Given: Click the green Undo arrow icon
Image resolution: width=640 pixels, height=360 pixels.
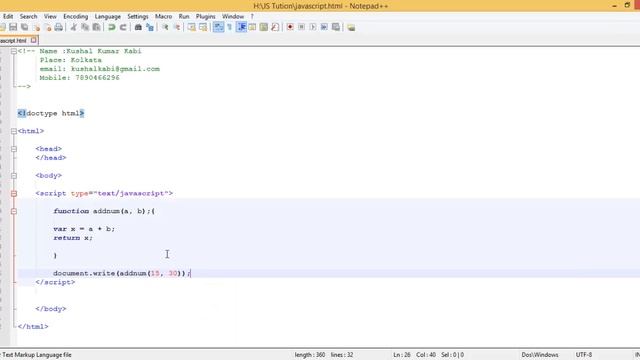Looking at the screenshot, I should tap(111, 27).
